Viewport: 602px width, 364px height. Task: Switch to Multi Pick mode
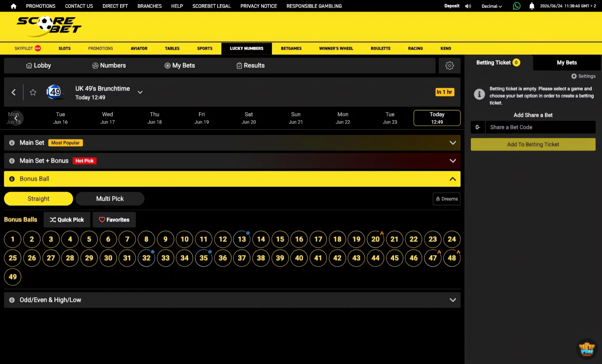[x=110, y=199]
